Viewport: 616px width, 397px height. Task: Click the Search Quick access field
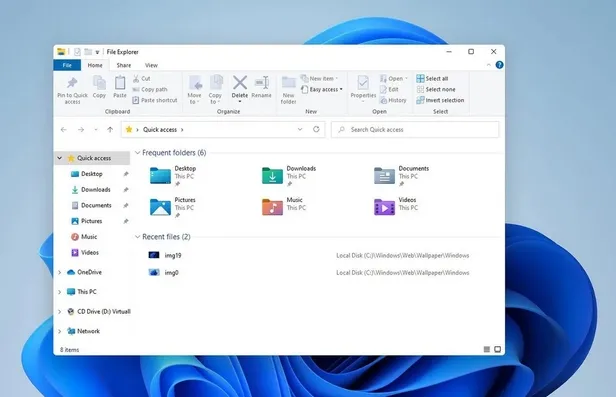coord(415,130)
